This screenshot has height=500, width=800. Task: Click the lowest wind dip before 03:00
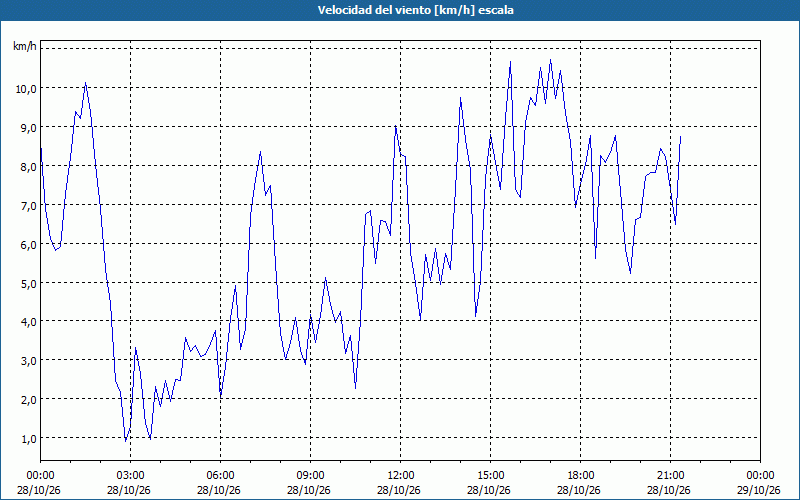126,441
